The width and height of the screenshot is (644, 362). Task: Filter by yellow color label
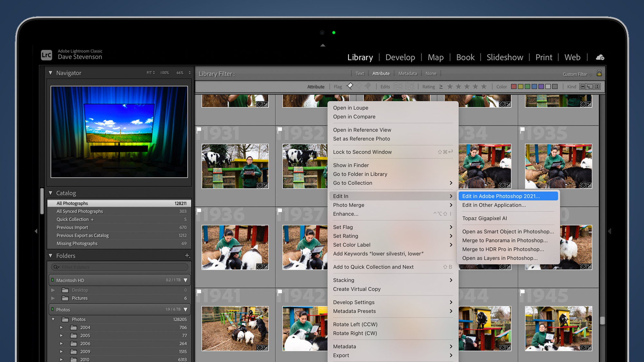pyautogui.click(x=521, y=87)
